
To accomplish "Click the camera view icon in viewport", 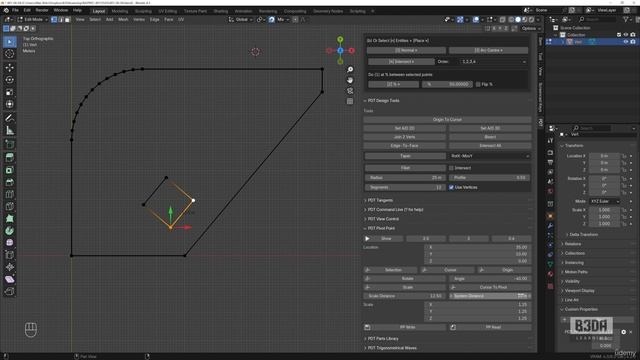I will (x=350, y=91).
